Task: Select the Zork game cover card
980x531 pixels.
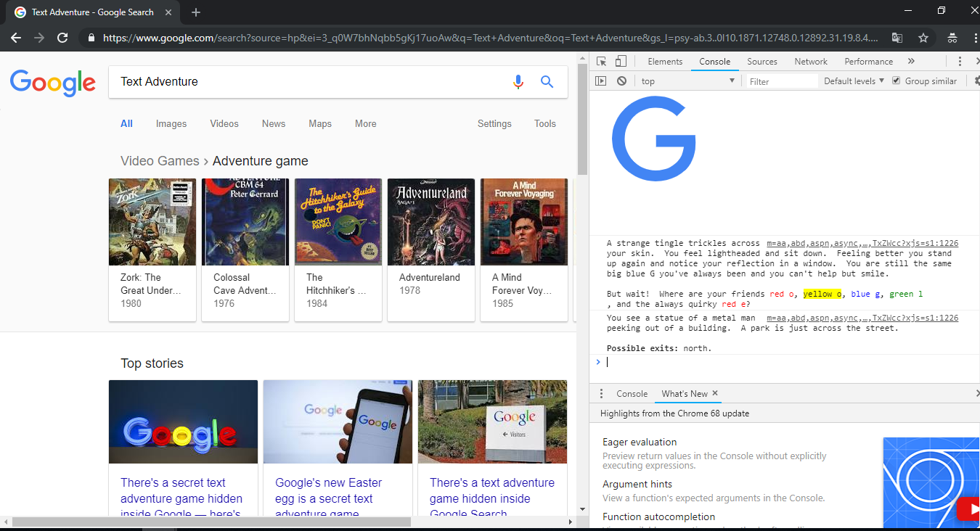Action: [152, 250]
